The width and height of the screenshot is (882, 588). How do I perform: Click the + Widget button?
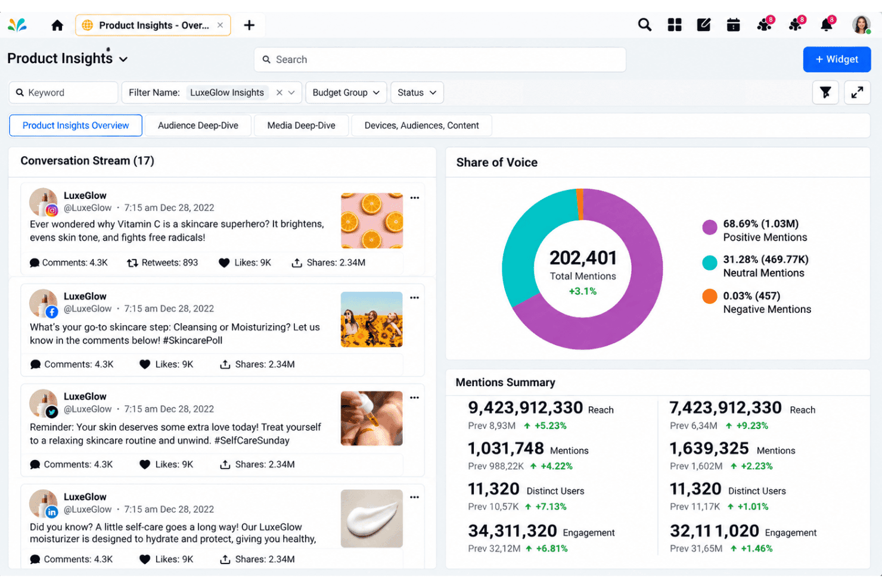[837, 60]
